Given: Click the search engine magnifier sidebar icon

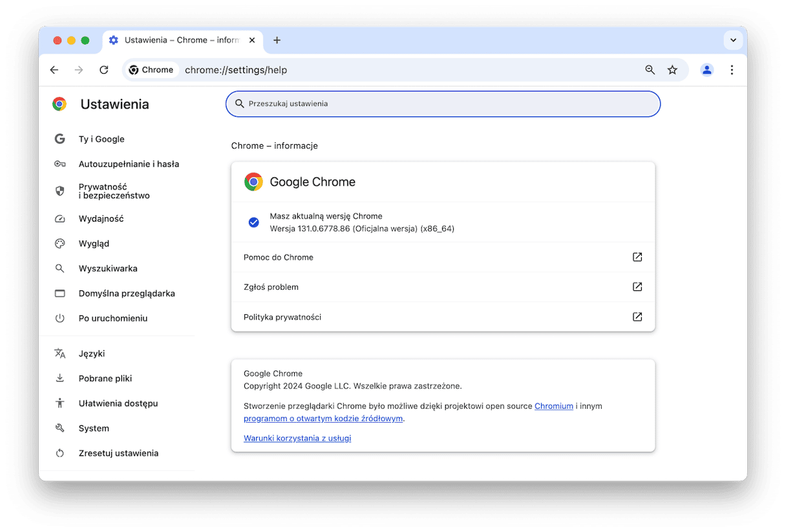Looking at the screenshot, I should (x=60, y=268).
